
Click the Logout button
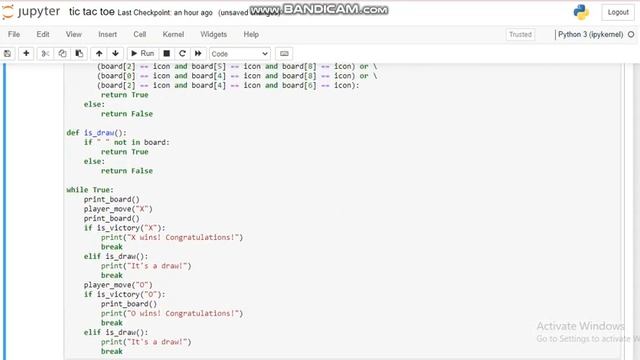(618, 12)
